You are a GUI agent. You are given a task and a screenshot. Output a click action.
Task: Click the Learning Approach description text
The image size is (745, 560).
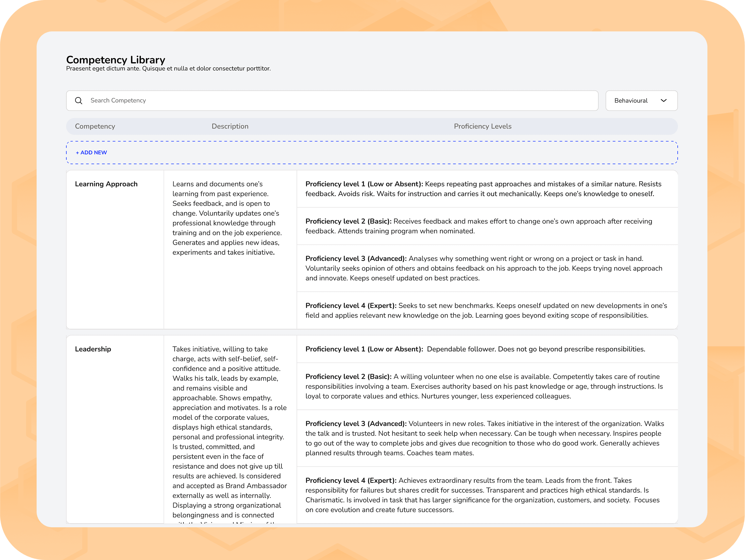click(x=227, y=218)
